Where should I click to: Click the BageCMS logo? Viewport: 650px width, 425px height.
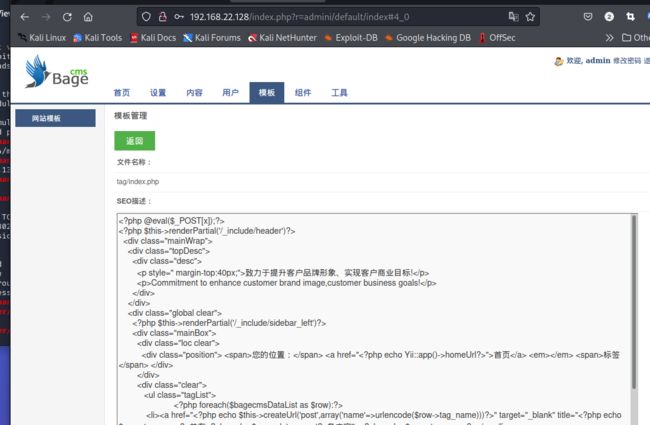click(x=56, y=72)
